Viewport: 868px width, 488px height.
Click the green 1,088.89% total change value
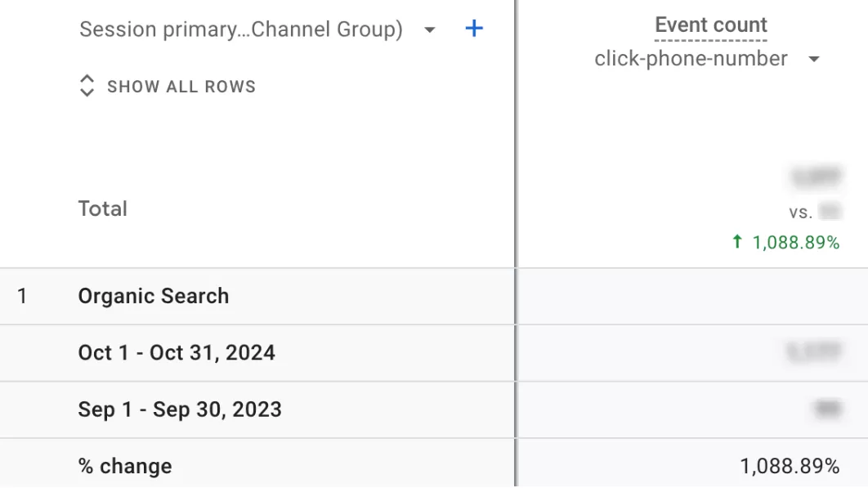pyautogui.click(x=795, y=243)
